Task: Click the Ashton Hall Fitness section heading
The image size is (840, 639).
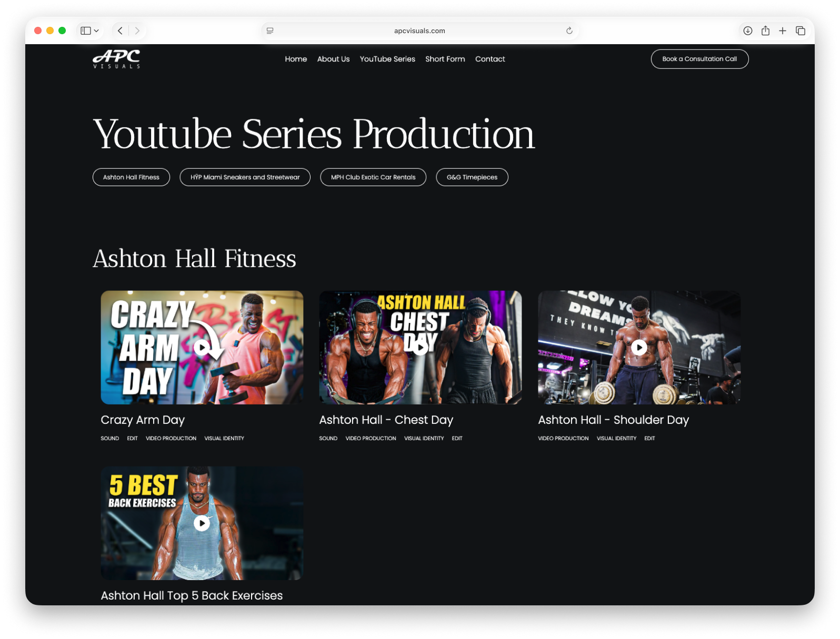Action: click(x=194, y=259)
